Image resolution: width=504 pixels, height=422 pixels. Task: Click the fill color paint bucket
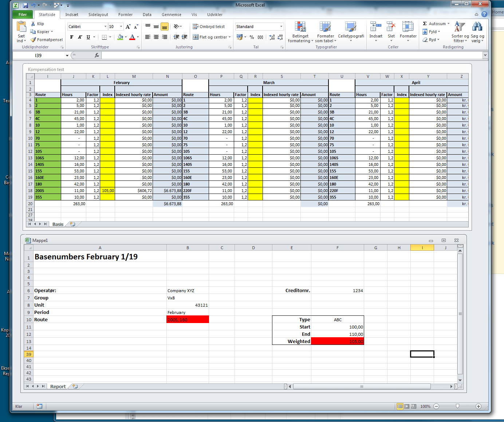coord(120,37)
